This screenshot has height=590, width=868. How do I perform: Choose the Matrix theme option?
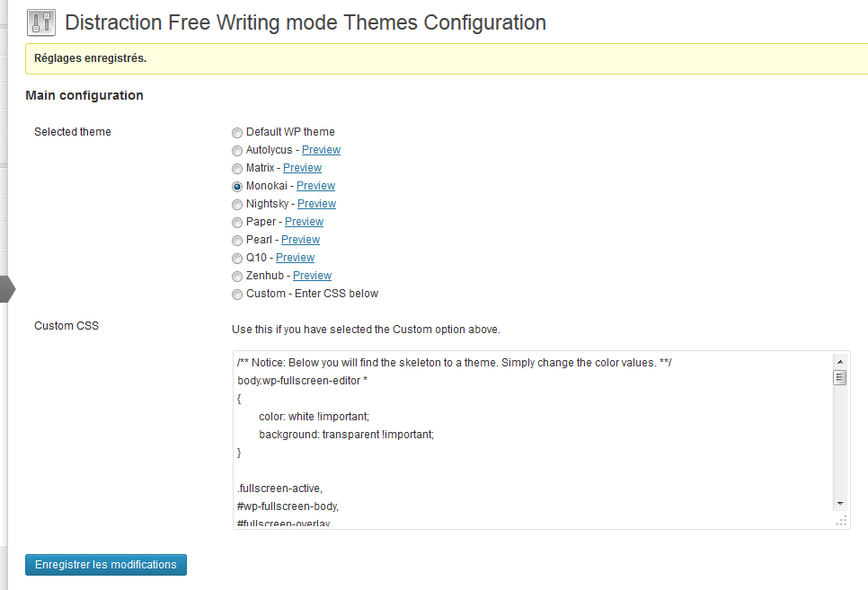pyautogui.click(x=237, y=169)
